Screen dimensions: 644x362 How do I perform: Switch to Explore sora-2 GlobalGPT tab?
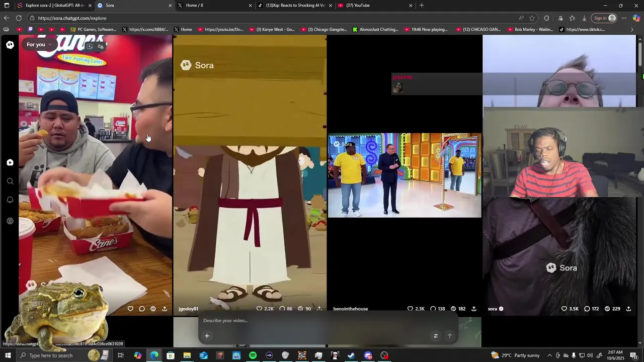54,6
